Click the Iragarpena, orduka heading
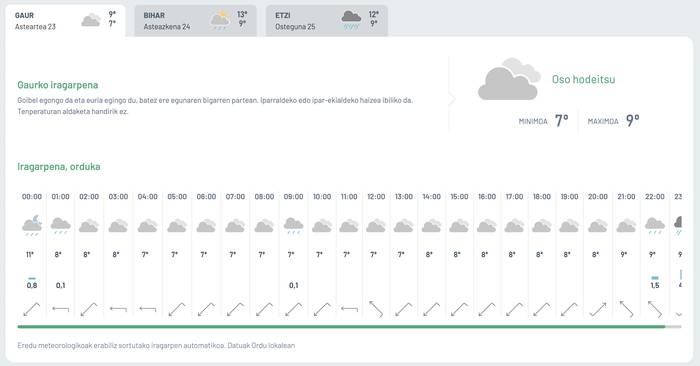This screenshot has height=366, width=700. coord(58,166)
